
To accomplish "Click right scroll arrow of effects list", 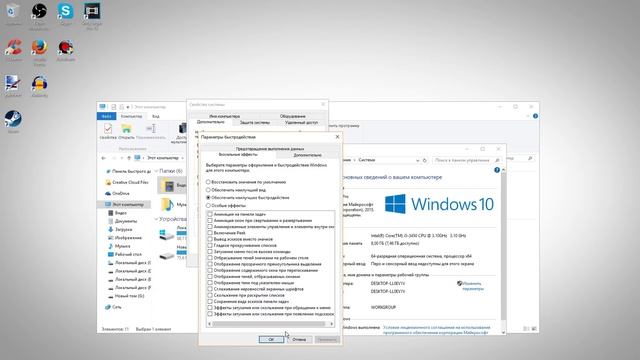I will [331, 324].
